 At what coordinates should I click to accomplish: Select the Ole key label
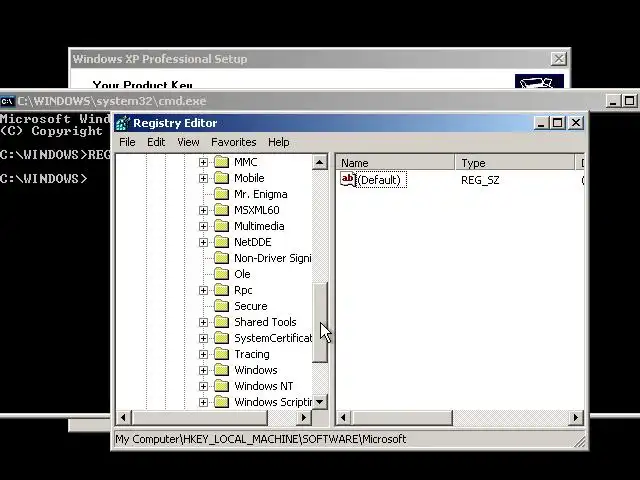242,274
